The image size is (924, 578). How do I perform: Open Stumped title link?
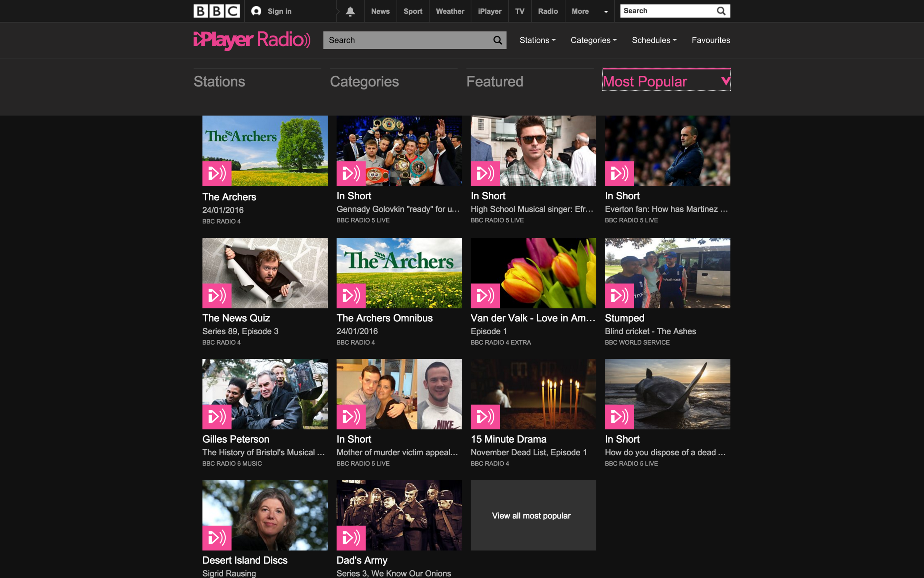click(625, 318)
